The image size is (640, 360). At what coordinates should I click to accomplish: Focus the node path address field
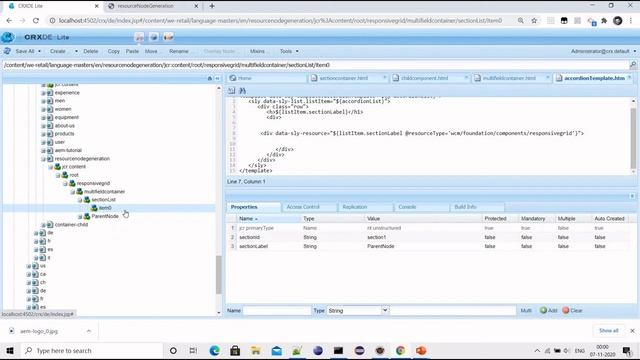click(x=316, y=65)
